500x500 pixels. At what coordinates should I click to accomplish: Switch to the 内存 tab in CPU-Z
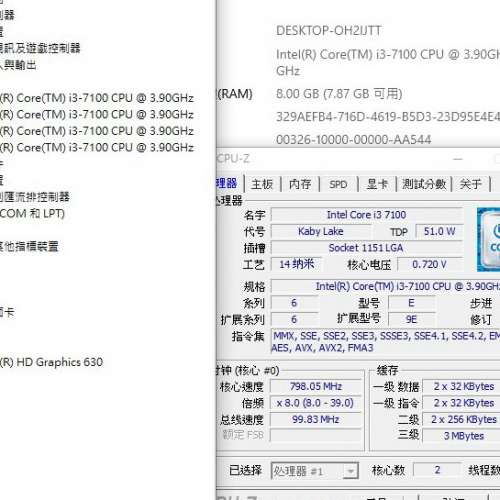(x=300, y=184)
